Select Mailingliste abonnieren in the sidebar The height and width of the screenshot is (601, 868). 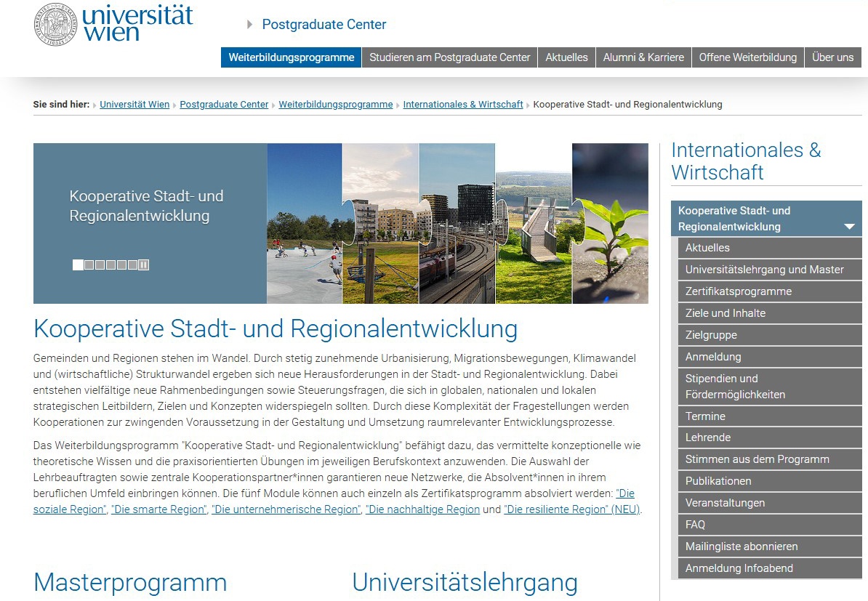click(x=741, y=546)
